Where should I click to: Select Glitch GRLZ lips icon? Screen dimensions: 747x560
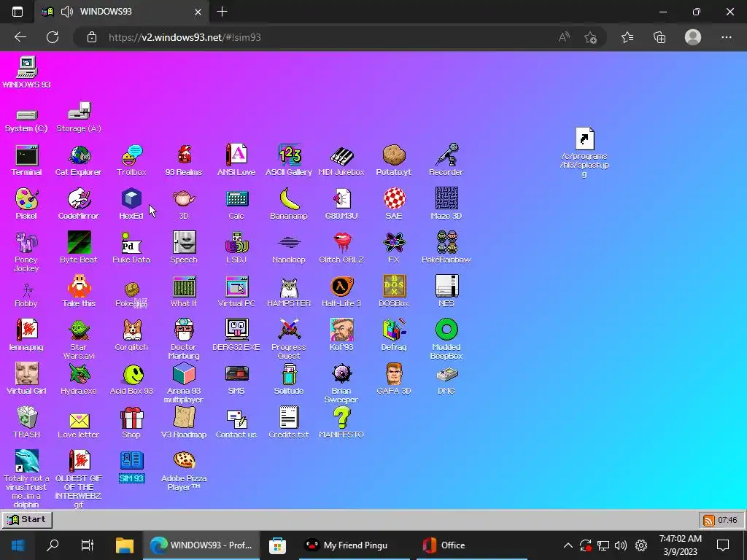tap(341, 248)
